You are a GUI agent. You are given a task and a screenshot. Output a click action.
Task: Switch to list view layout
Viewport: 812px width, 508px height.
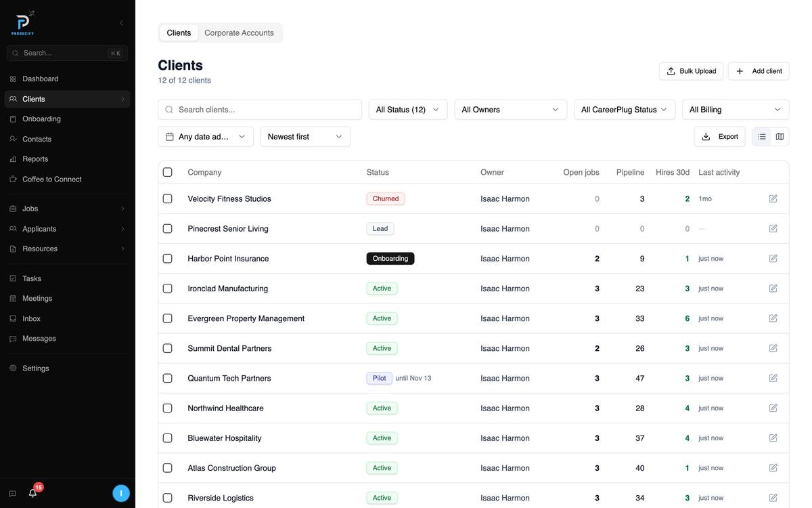click(762, 137)
